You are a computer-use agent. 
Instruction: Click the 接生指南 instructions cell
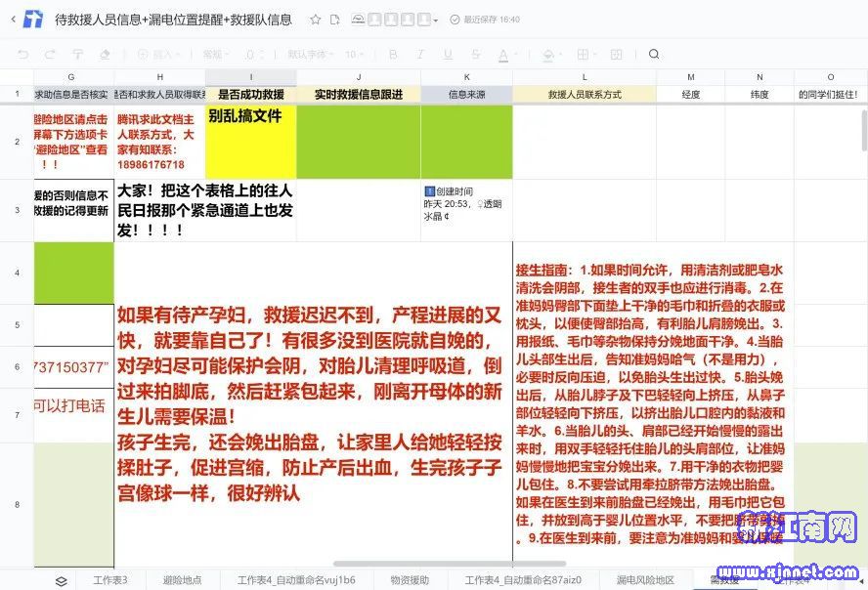[x=653, y=404]
